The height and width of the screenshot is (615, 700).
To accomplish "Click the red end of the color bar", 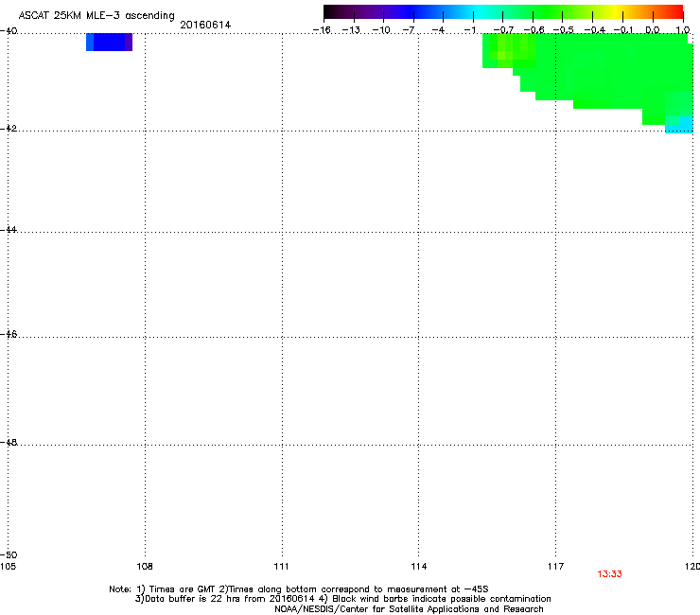I will point(676,12).
